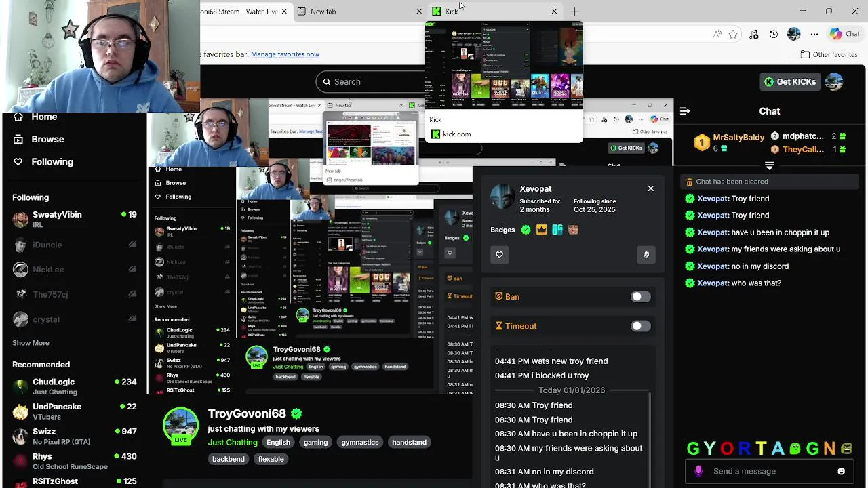868x488 pixels.
Task: Open Rhys in Recommended channels
Action: 75,461
